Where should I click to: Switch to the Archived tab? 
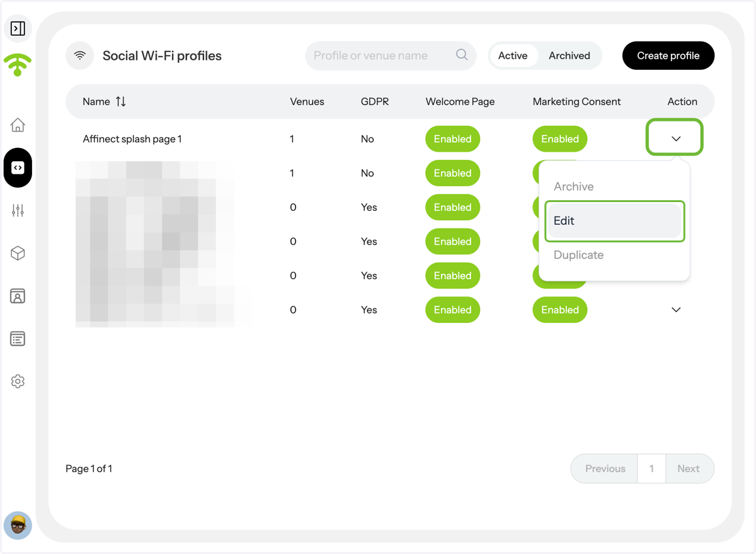[x=570, y=55]
